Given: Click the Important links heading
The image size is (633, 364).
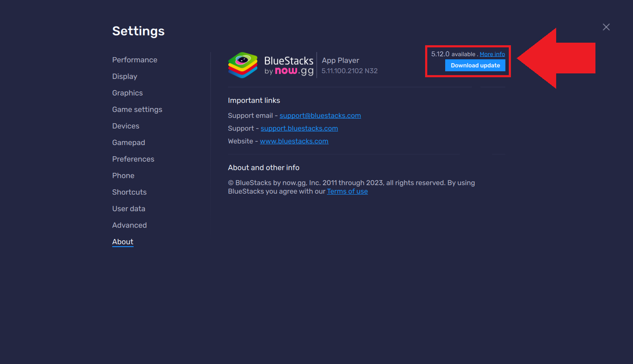Looking at the screenshot, I should 254,100.
